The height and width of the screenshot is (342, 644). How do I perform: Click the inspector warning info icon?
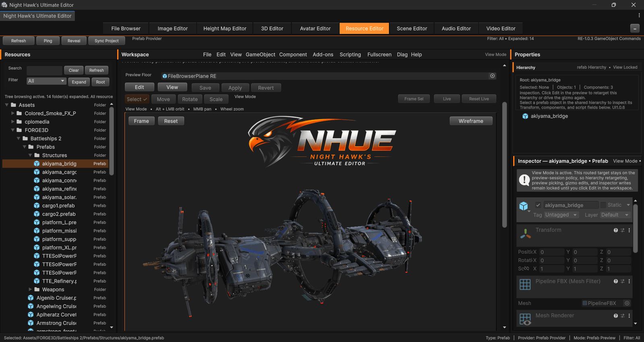point(524,180)
